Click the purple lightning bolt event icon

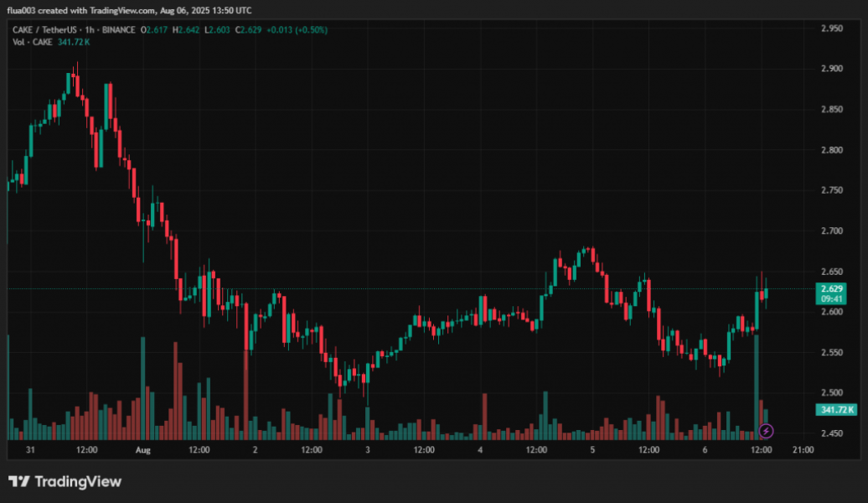(766, 431)
